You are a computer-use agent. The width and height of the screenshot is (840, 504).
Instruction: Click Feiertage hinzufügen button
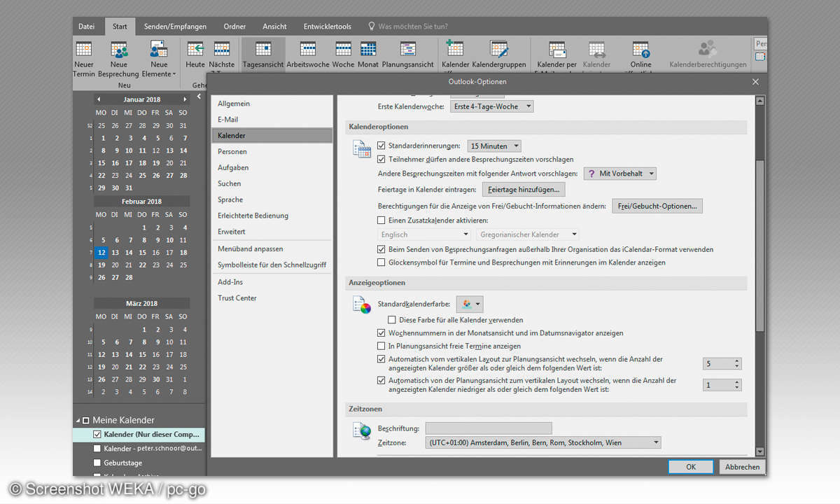click(524, 190)
